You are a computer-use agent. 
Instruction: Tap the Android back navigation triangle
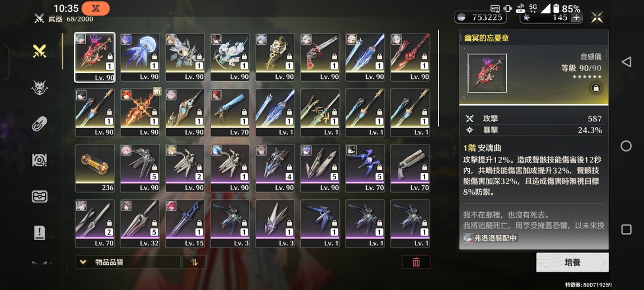626,62
